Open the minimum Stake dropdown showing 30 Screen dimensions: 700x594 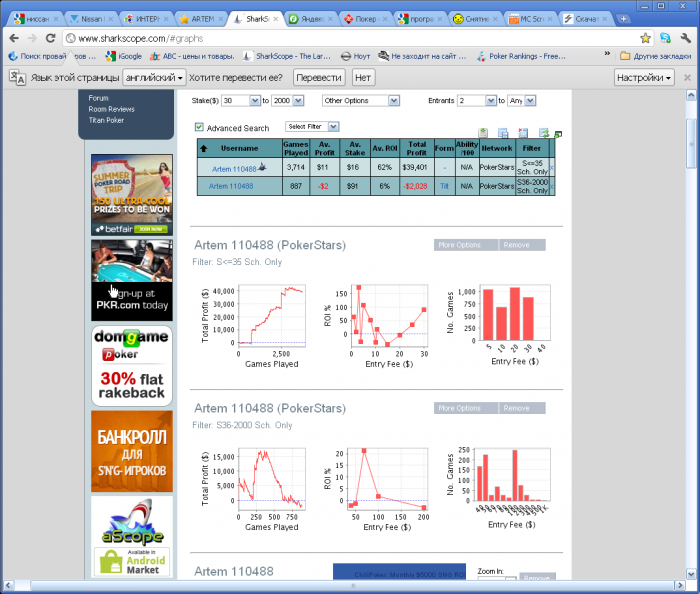point(255,101)
